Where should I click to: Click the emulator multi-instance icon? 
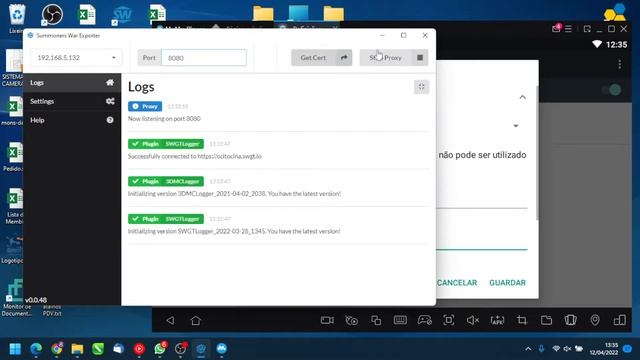376,320
